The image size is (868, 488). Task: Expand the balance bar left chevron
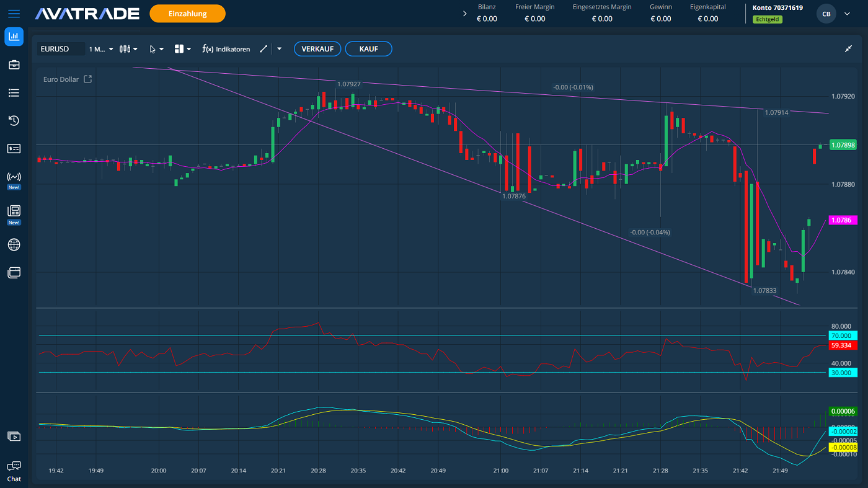point(466,14)
